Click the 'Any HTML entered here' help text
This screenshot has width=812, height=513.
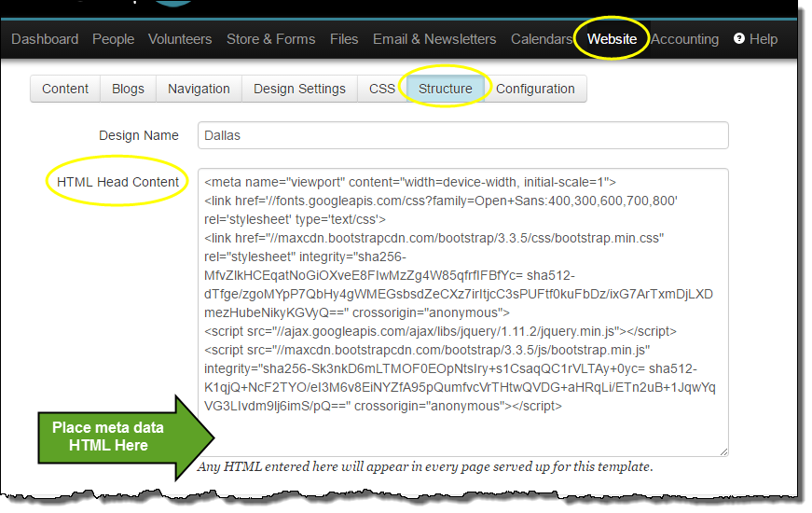[424, 467]
